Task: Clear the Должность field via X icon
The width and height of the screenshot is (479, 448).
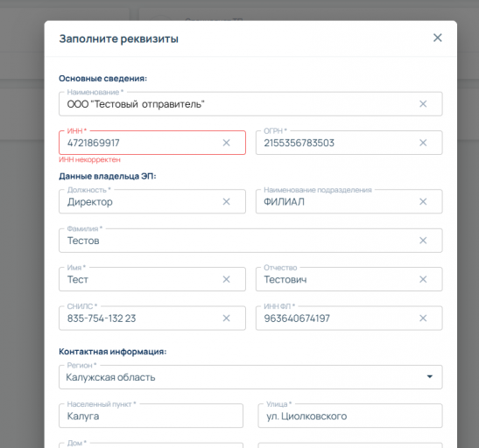Action: pyautogui.click(x=226, y=202)
